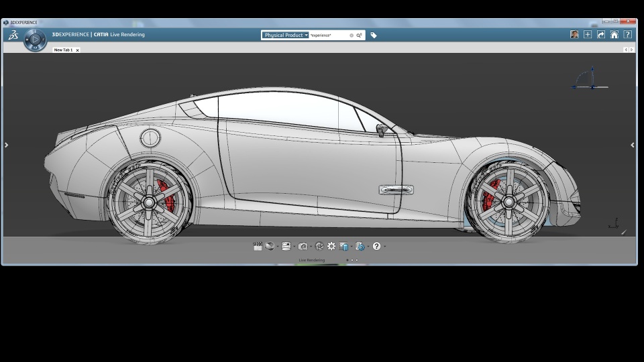Screen dimensions: 644x362
Task: Select the New Tab 1 tab
Action: pos(63,50)
